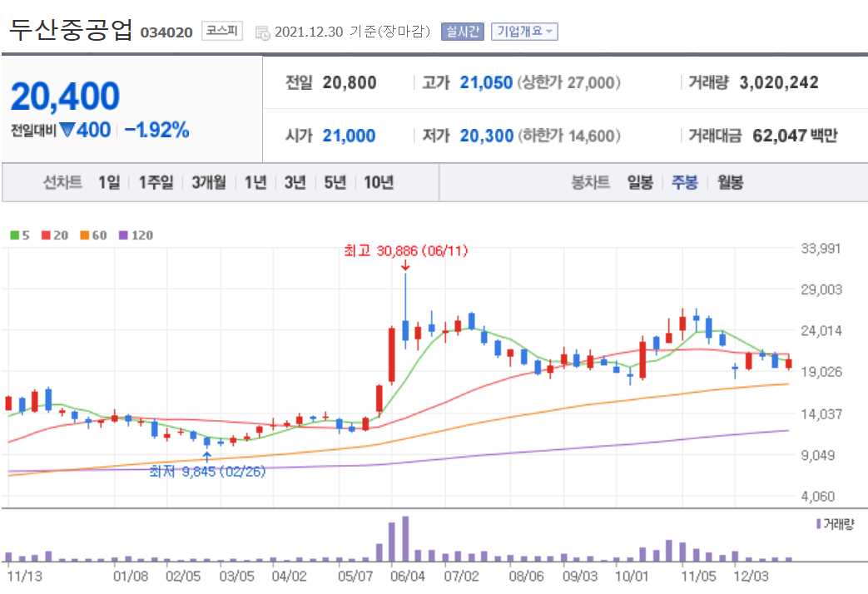Image resolution: width=868 pixels, height=594 pixels.
Task: Click the tallest volume bar near 06/04
Action: click(405, 538)
